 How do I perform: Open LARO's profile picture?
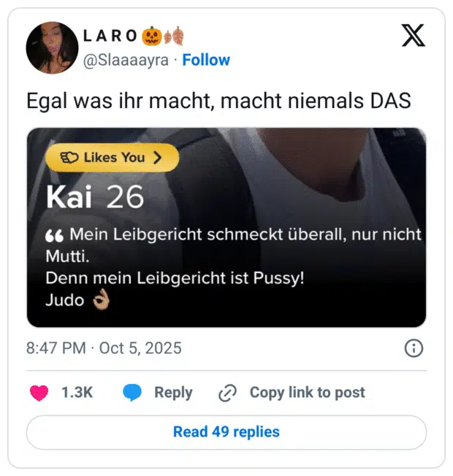(x=53, y=47)
